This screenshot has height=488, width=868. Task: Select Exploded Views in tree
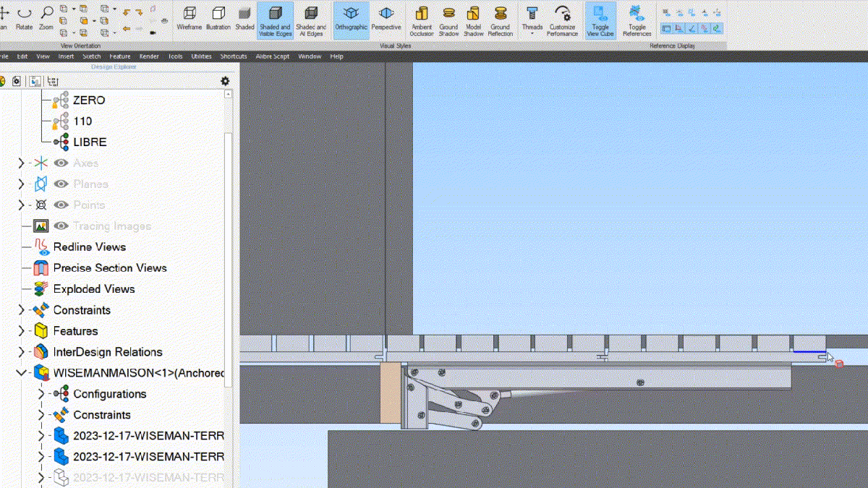pos(94,289)
